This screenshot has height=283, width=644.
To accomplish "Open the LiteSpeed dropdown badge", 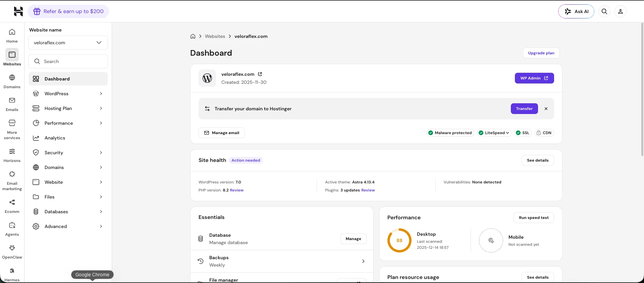I will click(494, 133).
